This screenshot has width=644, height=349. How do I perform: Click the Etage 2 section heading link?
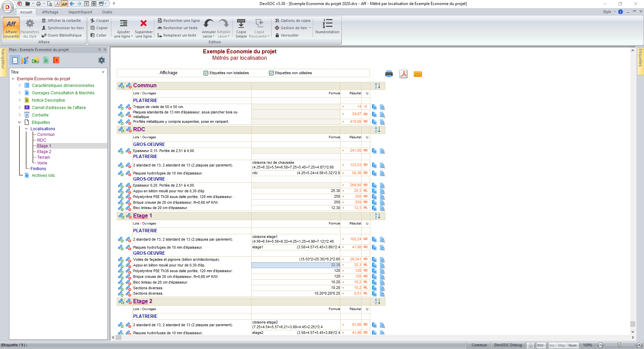click(143, 301)
